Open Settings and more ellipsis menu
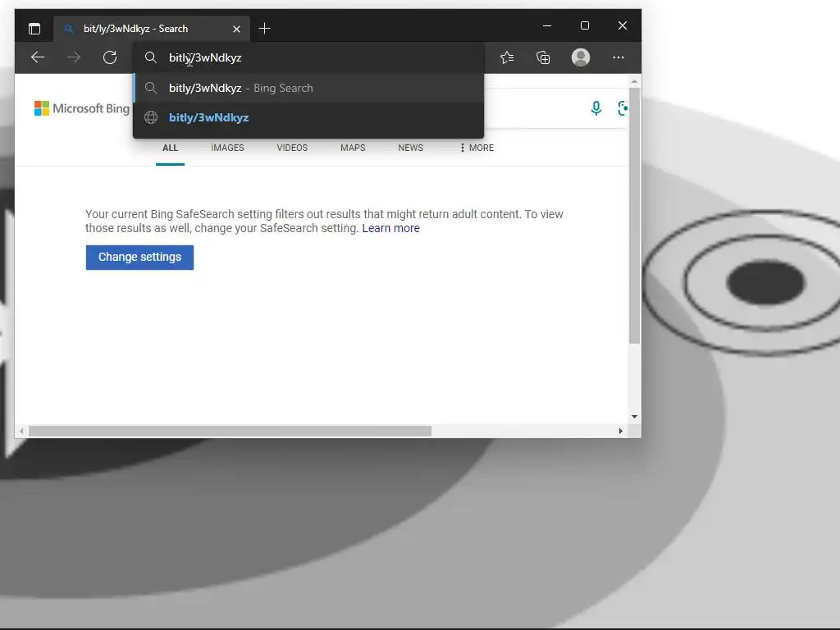Screen dimensions: 840x630 click(x=619, y=57)
